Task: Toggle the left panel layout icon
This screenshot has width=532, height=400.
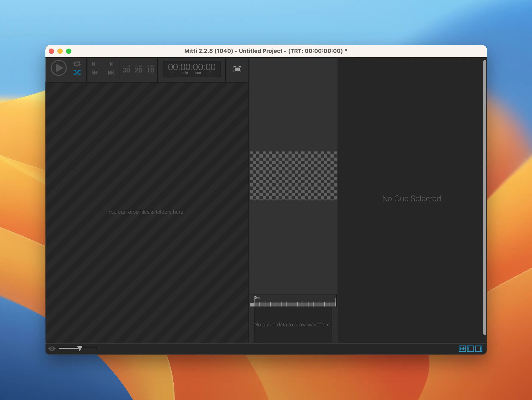Action: (470, 349)
